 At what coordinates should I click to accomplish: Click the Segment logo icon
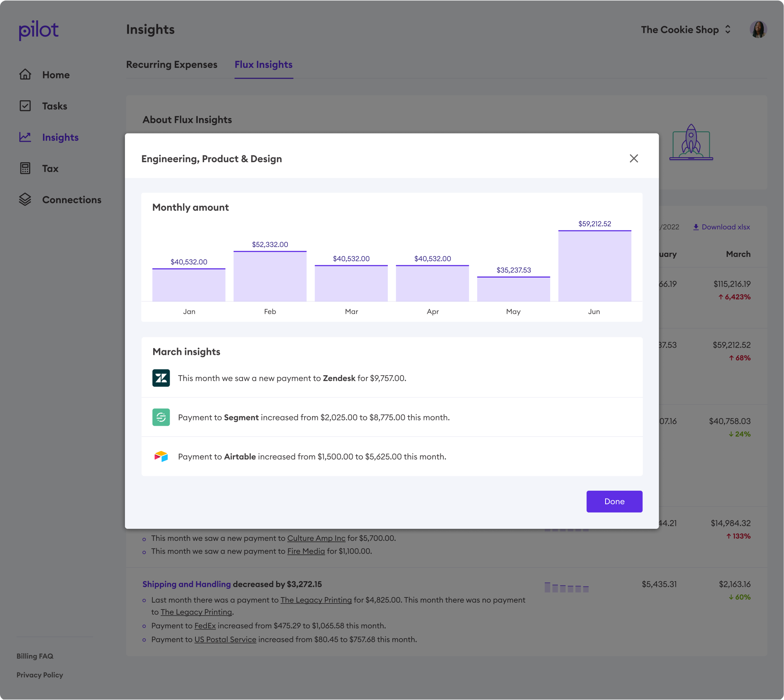161,417
